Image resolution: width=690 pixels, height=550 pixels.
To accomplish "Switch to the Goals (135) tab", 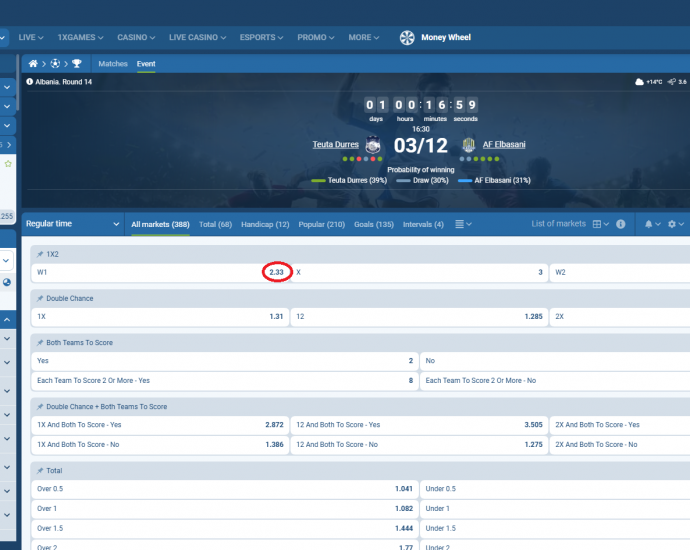I will [x=373, y=224].
